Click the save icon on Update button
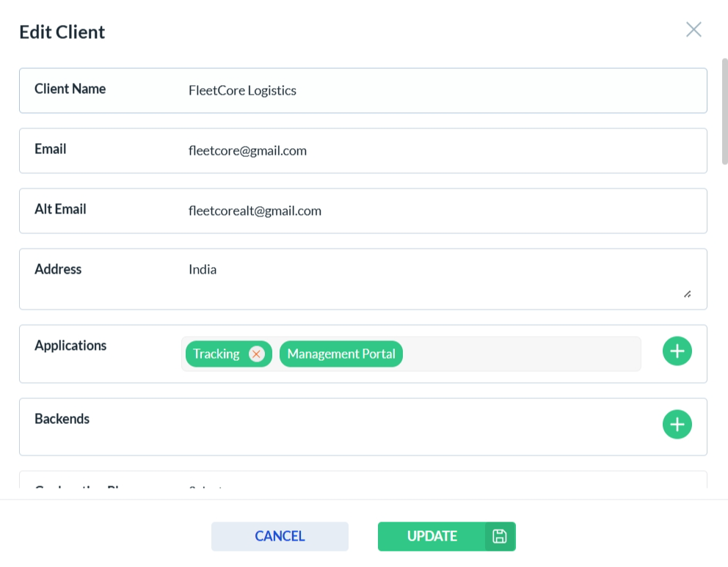 point(500,536)
